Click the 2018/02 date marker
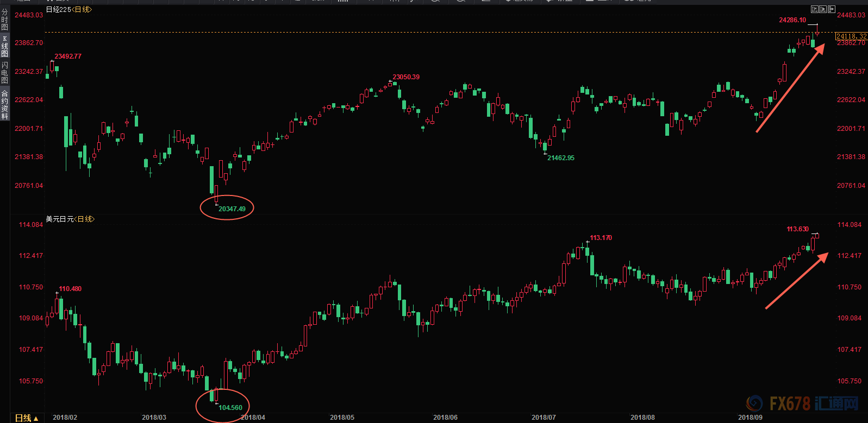The height and width of the screenshot is (423, 868). 65,418
